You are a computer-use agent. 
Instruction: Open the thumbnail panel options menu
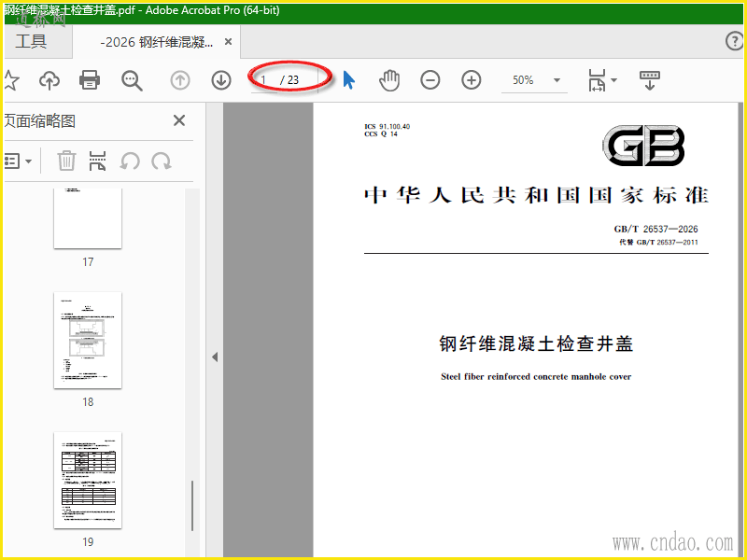click(18, 161)
